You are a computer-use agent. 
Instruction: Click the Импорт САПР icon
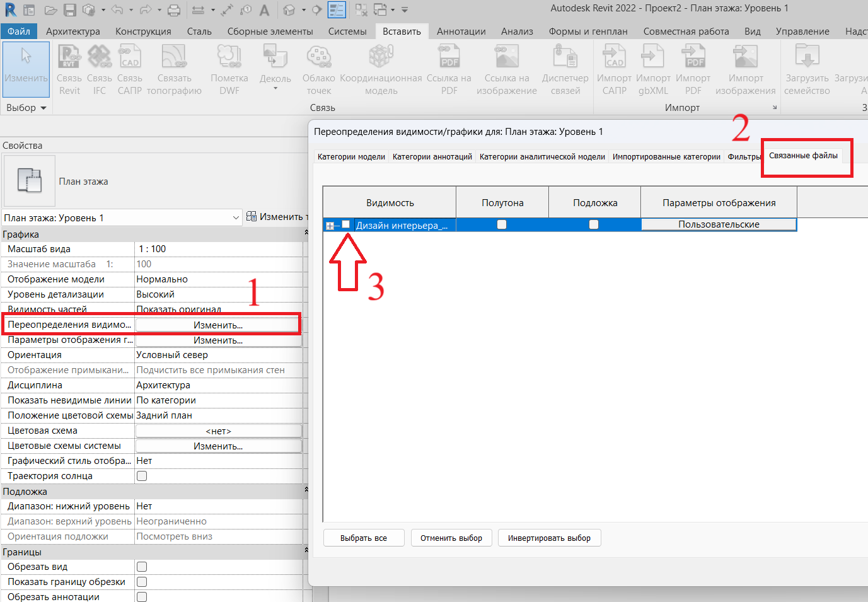click(x=614, y=57)
